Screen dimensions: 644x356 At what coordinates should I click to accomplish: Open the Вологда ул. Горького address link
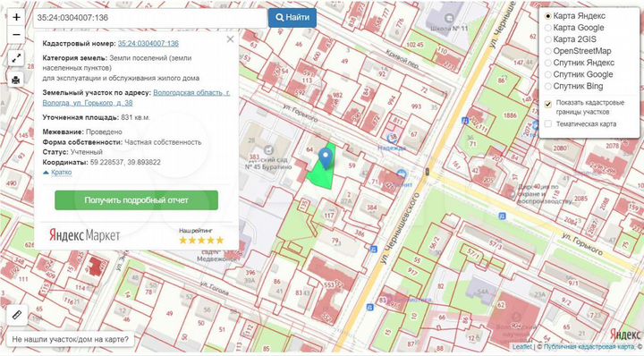click(136, 97)
